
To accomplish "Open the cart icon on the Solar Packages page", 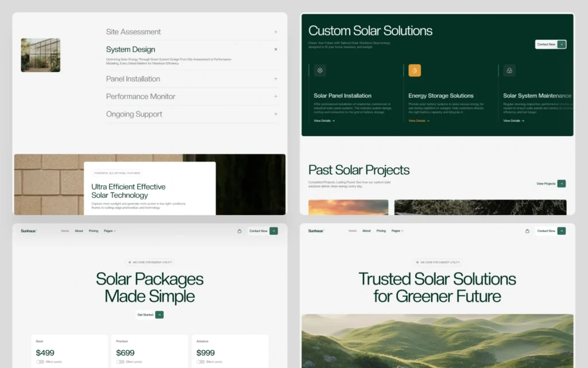I will tap(239, 231).
